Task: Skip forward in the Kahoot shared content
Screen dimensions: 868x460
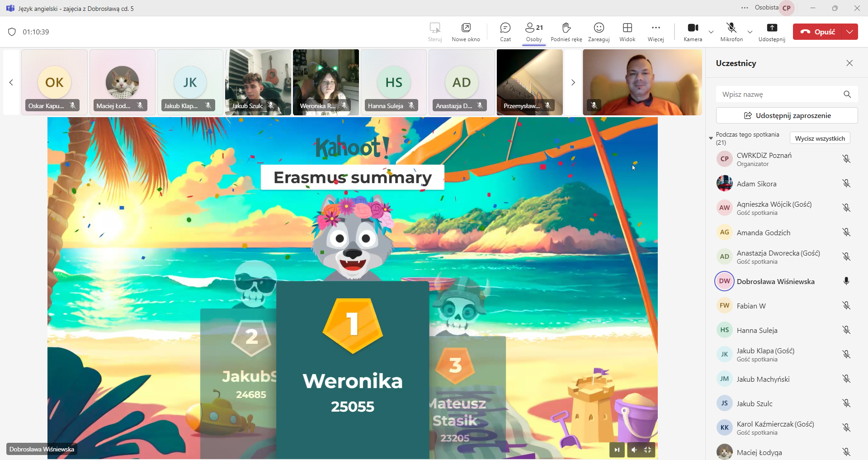Action: click(x=617, y=450)
